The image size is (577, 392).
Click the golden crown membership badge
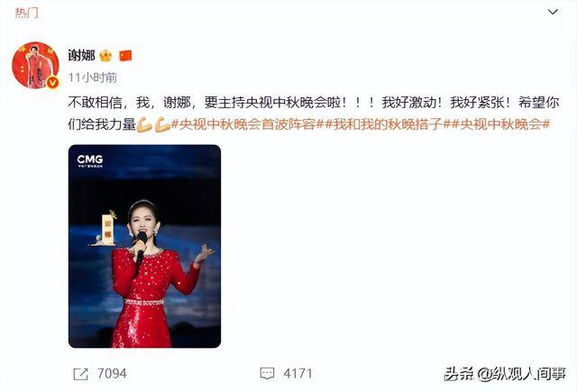pyautogui.click(x=105, y=56)
